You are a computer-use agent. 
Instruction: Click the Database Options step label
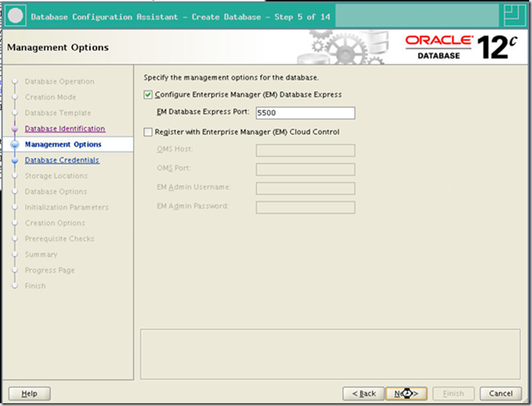(56, 191)
